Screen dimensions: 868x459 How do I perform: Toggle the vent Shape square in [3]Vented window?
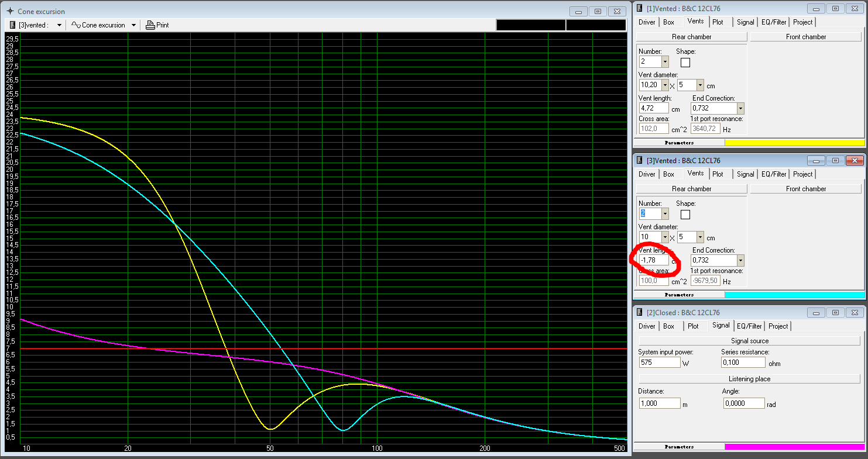pyautogui.click(x=685, y=215)
